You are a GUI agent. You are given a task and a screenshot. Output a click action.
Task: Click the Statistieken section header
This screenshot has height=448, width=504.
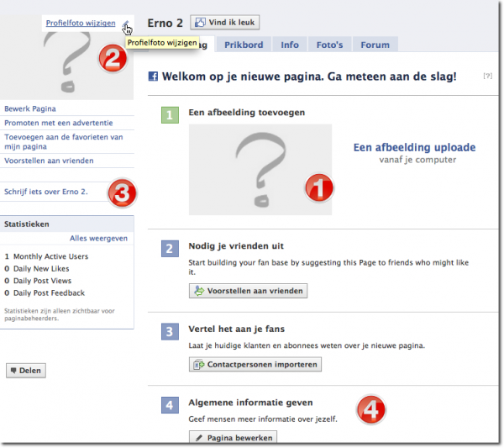tap(67, 224)
